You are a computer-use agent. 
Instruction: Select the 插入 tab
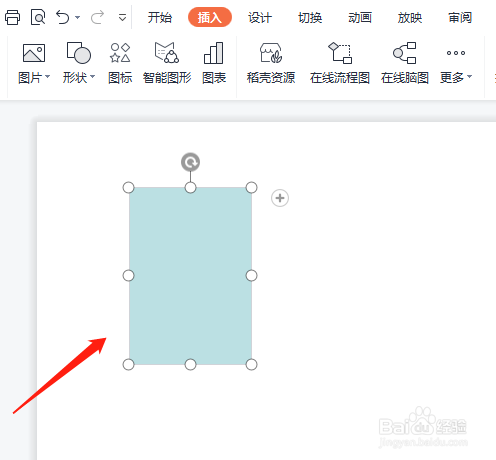click(x=210, y=17)
